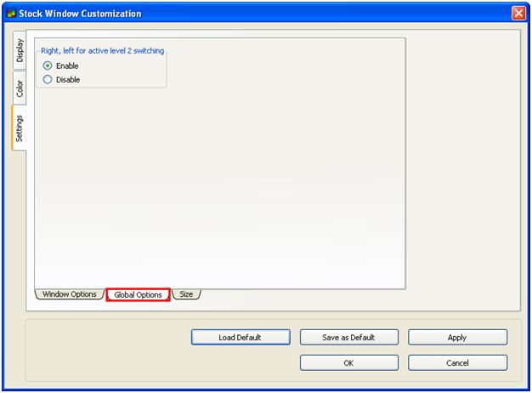Viewport: 532px width, 393px height.
Task: Click the application icon in the title bar
Action: [x=11, y=14]
